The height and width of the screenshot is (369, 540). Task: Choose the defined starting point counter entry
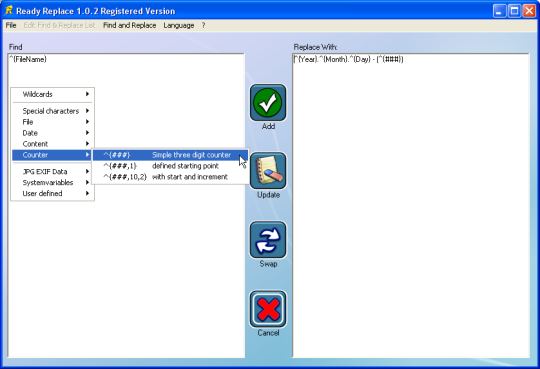[x=170, y=166]
